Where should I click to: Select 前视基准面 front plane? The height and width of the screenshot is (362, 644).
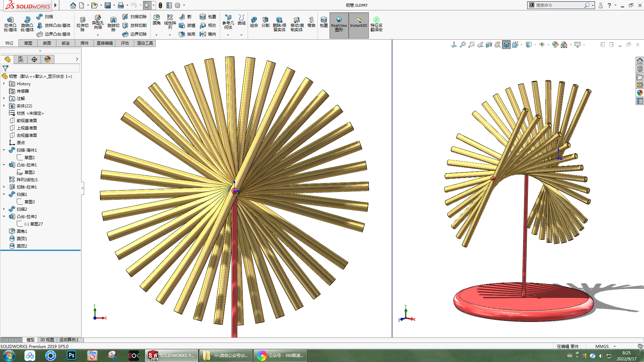[27, 120]
